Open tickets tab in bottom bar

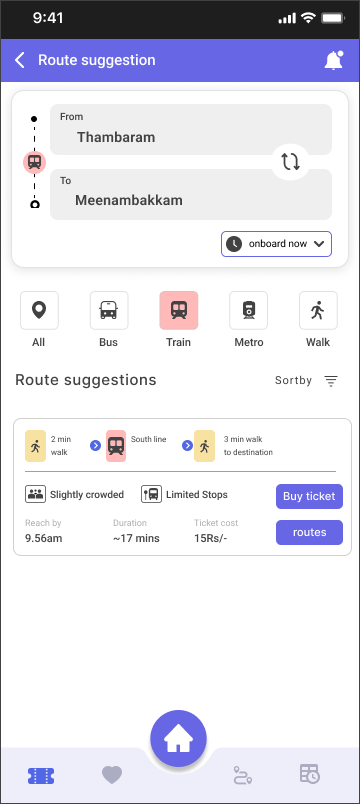(x=41, y=775)
